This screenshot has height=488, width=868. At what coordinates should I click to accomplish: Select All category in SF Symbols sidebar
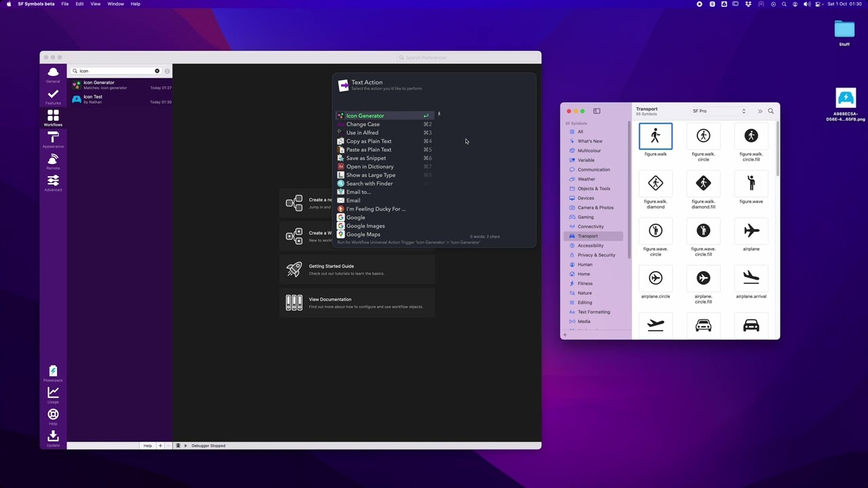click(593, 131)
